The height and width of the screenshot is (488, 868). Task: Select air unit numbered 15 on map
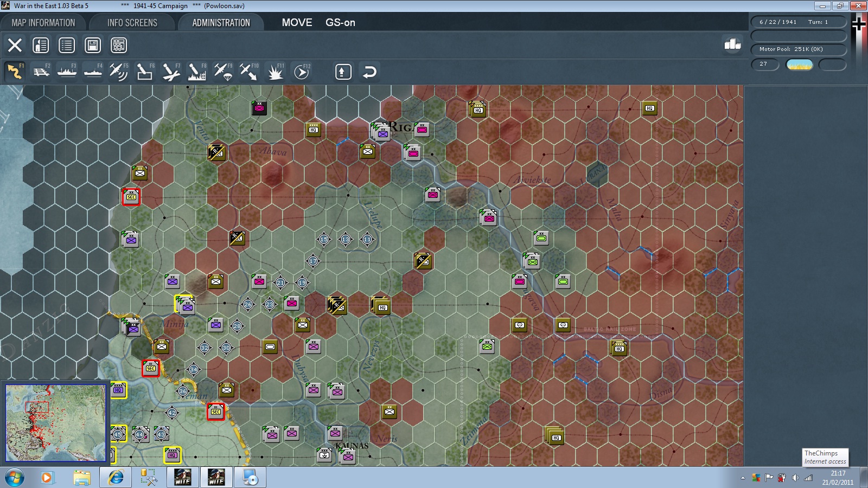click(324, 239)
